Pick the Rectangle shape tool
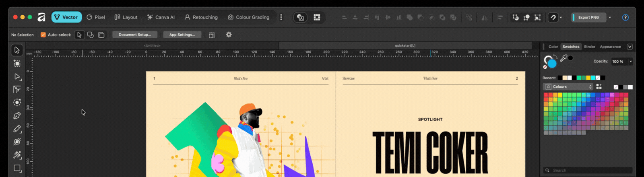 (x=17, y=168)
